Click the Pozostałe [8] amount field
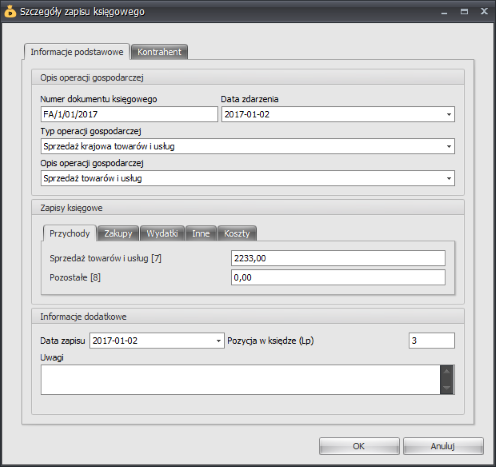 click(338, 277)
